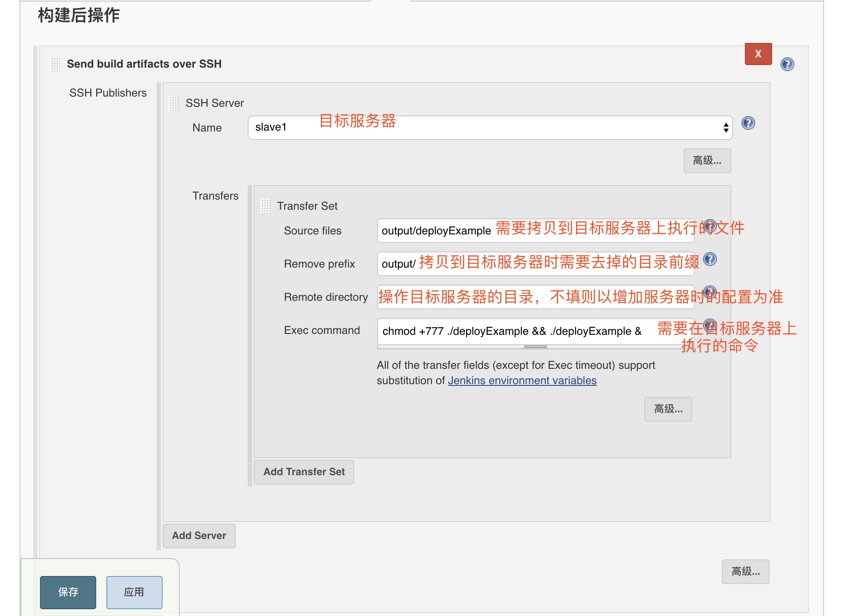Click the Transfer Set drag handle
Image resolution: width=853 pixels, height=616 pixels.
click(265, 206)
